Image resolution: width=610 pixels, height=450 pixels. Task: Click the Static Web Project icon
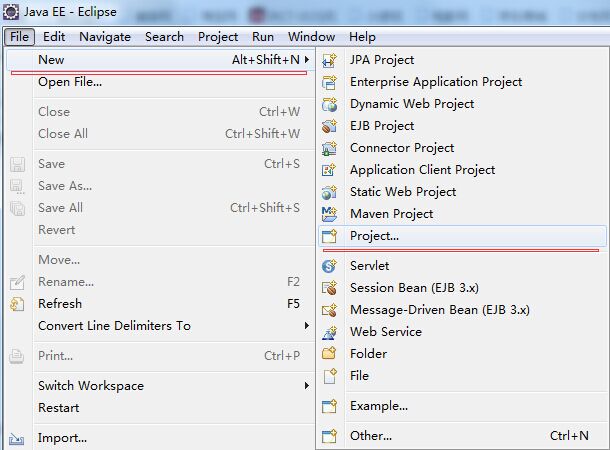[330, 192]
